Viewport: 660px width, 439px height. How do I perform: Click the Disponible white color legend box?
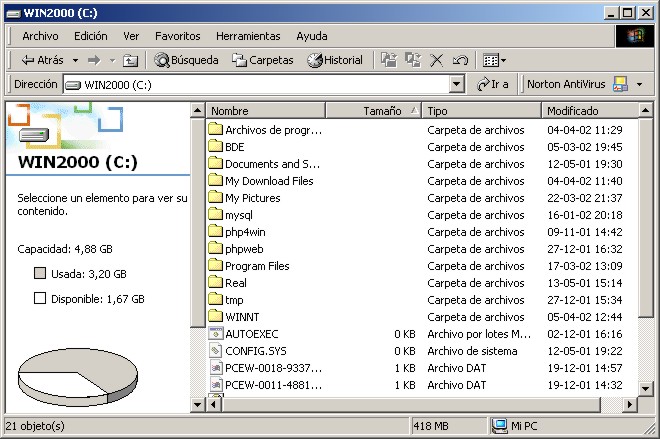pyautogui.click(x=40, y=298)
